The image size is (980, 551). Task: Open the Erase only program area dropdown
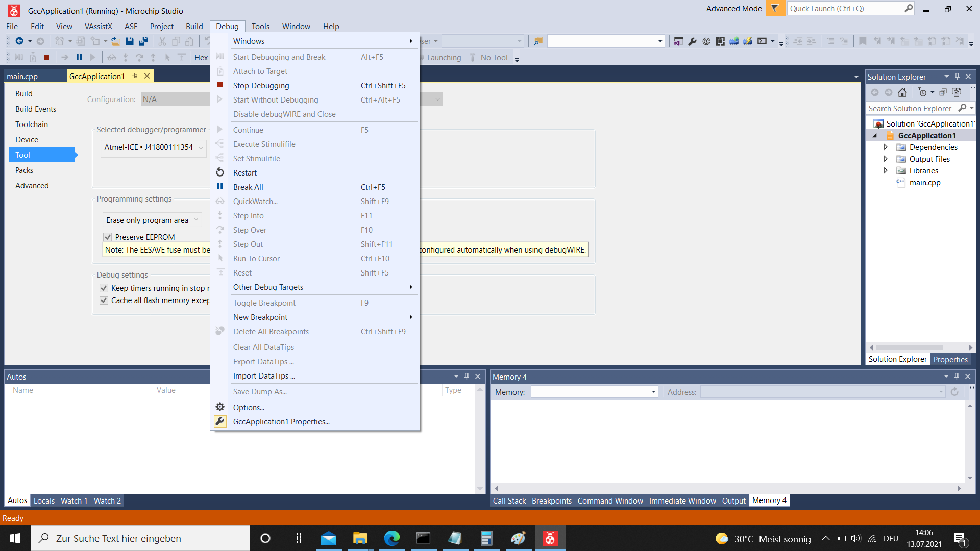[152, 220]
